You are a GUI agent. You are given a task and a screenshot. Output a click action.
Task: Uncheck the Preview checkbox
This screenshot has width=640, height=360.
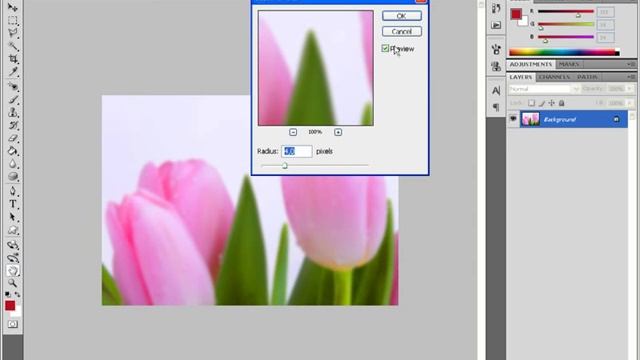click(x=385, y=49)
